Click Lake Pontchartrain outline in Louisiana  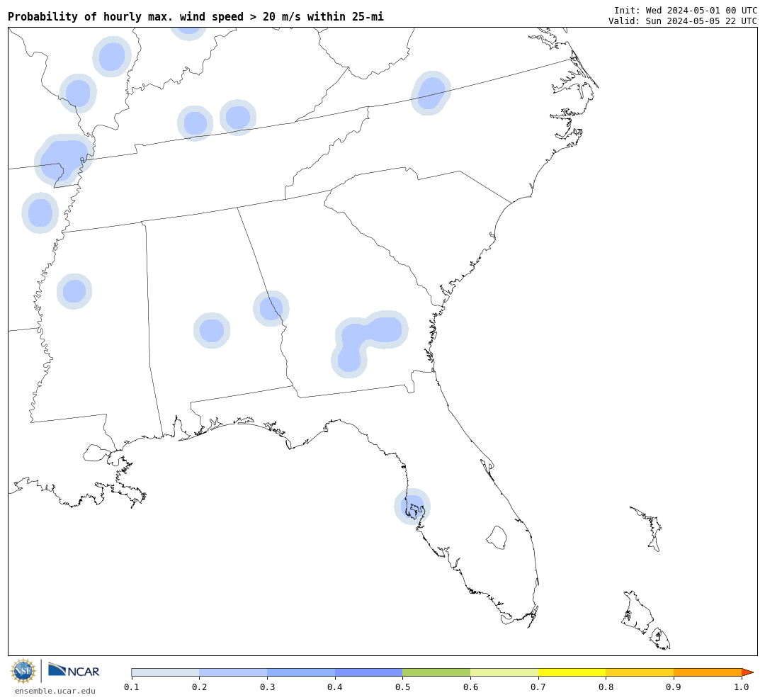click(96, 453)
